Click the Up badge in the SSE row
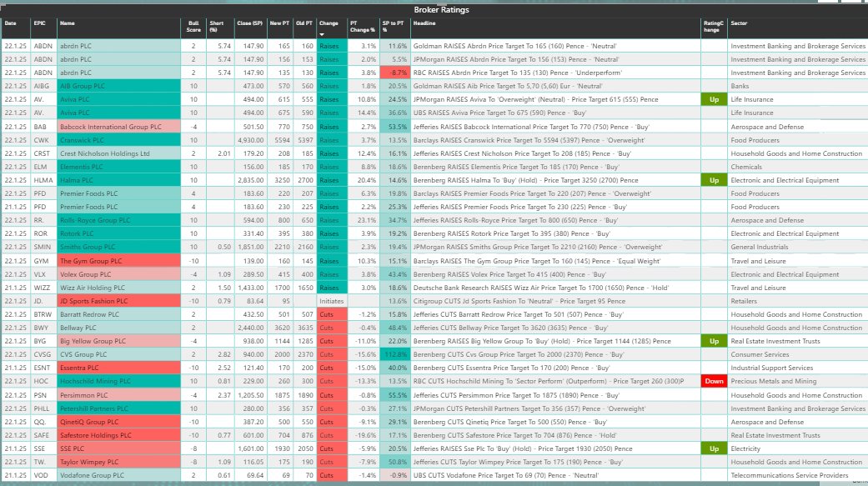Viewport: 868px width, 486px height. (714, 448)
